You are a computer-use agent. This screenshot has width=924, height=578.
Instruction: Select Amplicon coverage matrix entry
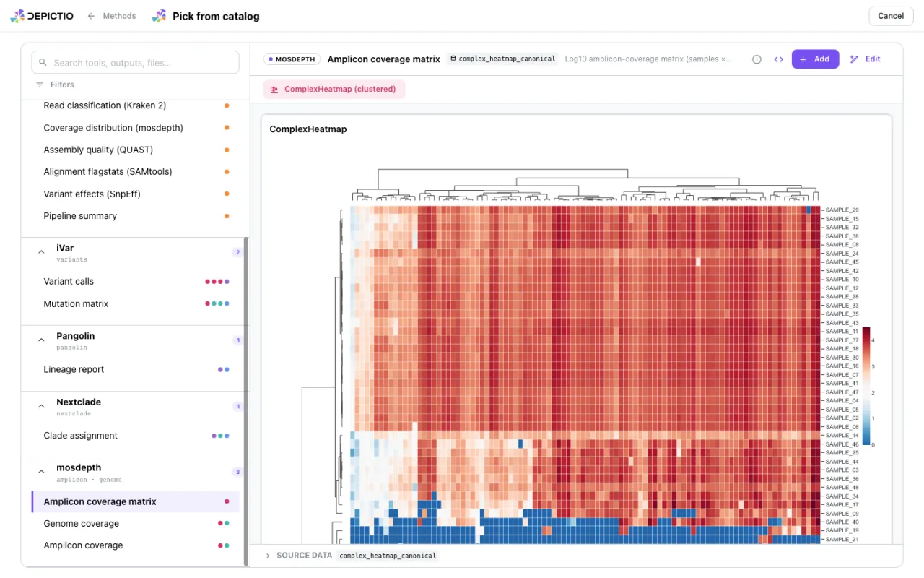[x=136, y=501]
